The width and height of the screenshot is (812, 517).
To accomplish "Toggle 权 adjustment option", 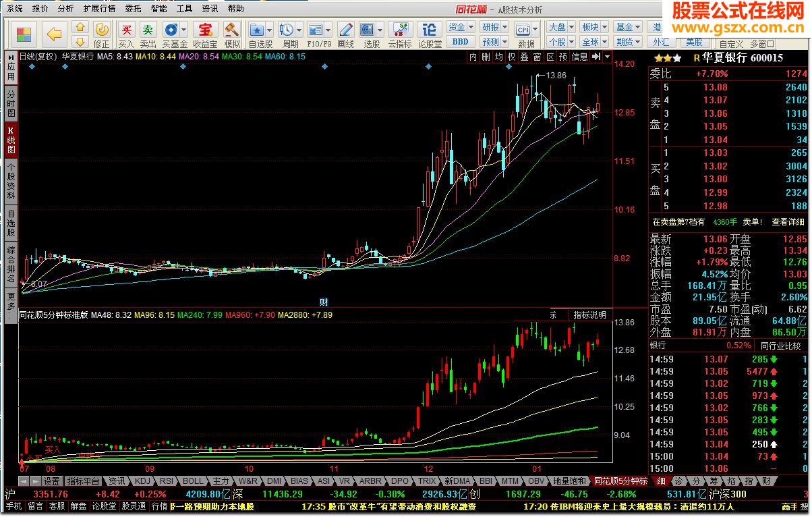I will tap(511, 57).
